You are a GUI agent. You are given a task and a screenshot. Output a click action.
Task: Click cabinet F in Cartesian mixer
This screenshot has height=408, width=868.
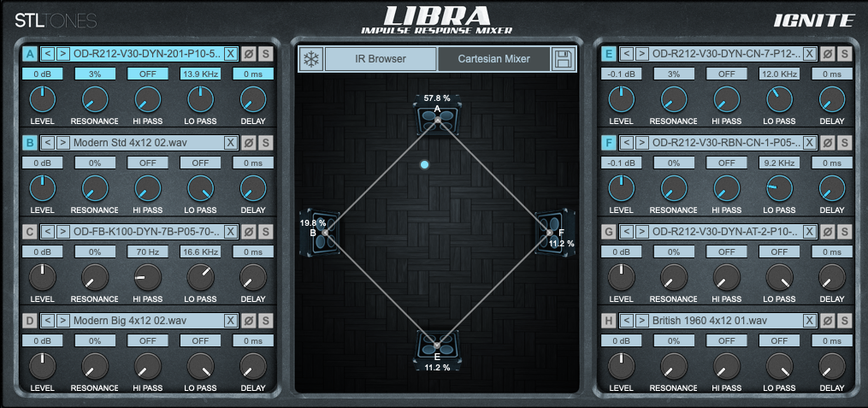pyautogui.click(x=555, y=233)
